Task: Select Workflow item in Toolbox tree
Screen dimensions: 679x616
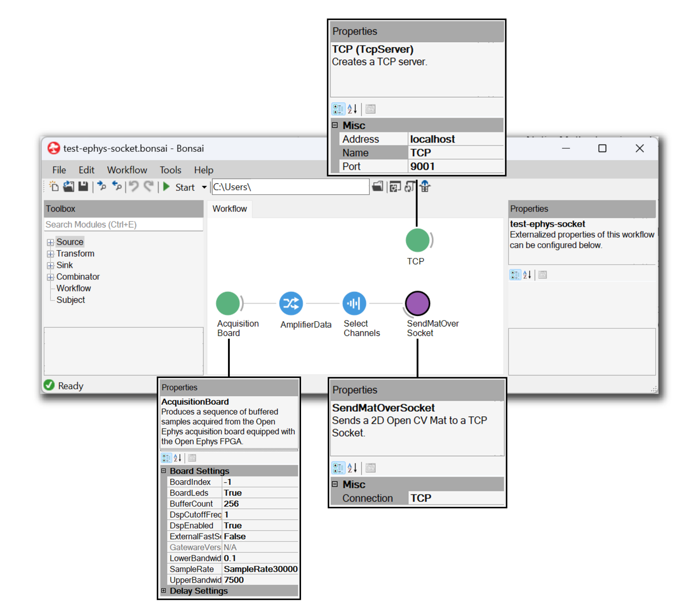Action: click(73, 288)
